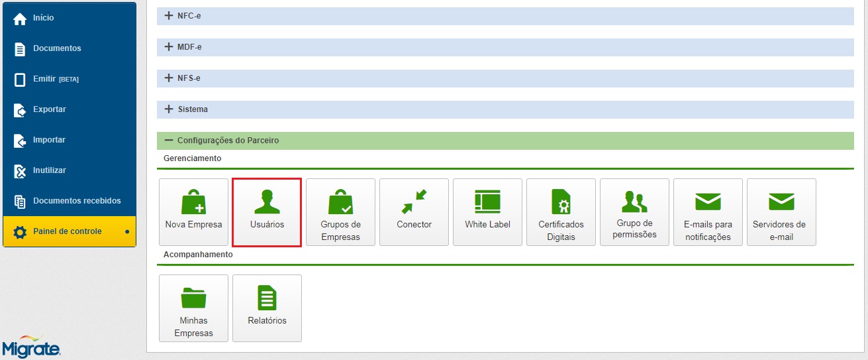Open the Nova Empresa tile
The height and width of the screenshot is (360, 868).
coord(193,212)
